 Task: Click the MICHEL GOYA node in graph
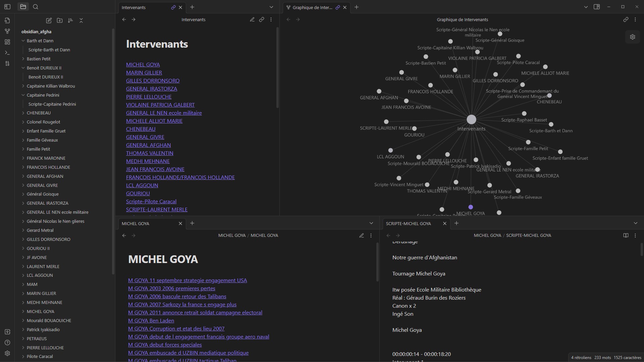pyautogui.click(x=471, y=207)
